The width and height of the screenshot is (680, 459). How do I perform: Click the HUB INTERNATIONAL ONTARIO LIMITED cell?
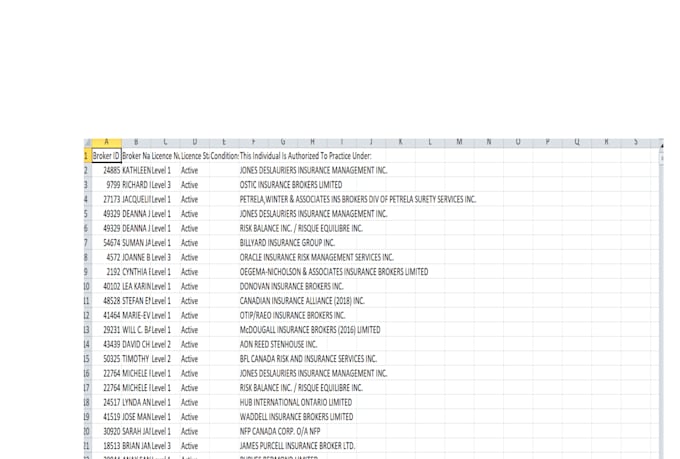point(296,403)
